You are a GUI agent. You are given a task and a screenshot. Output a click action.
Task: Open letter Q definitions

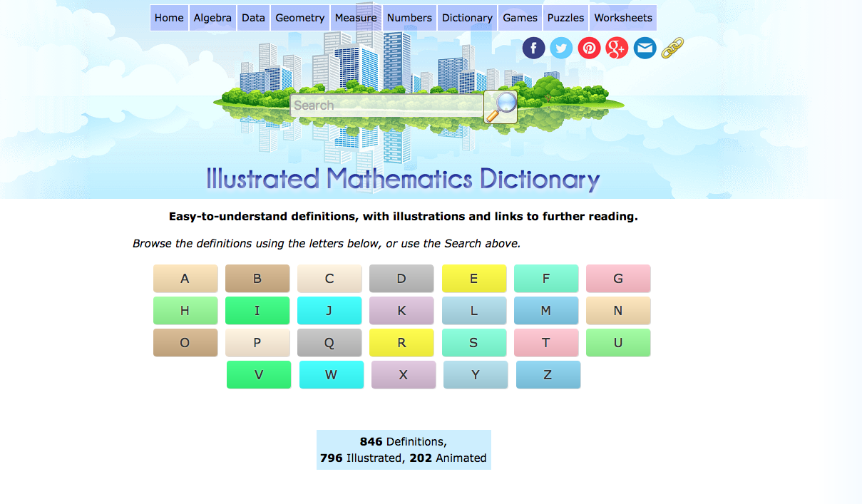tap(329, 342)
